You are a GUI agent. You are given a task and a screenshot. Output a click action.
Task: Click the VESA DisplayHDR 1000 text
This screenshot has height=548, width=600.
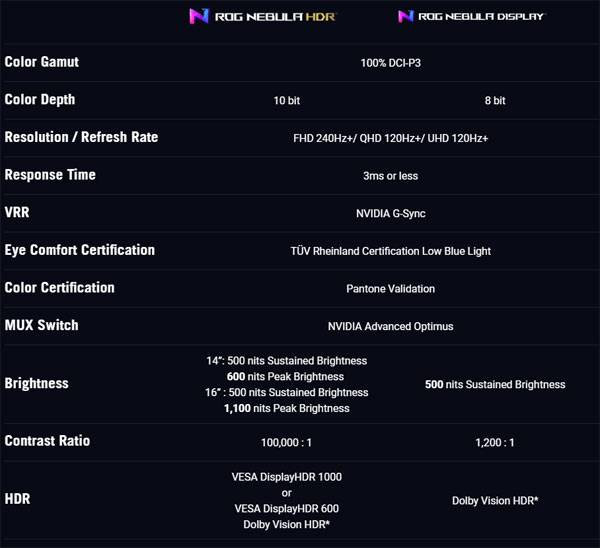click(x=287, y=477)
